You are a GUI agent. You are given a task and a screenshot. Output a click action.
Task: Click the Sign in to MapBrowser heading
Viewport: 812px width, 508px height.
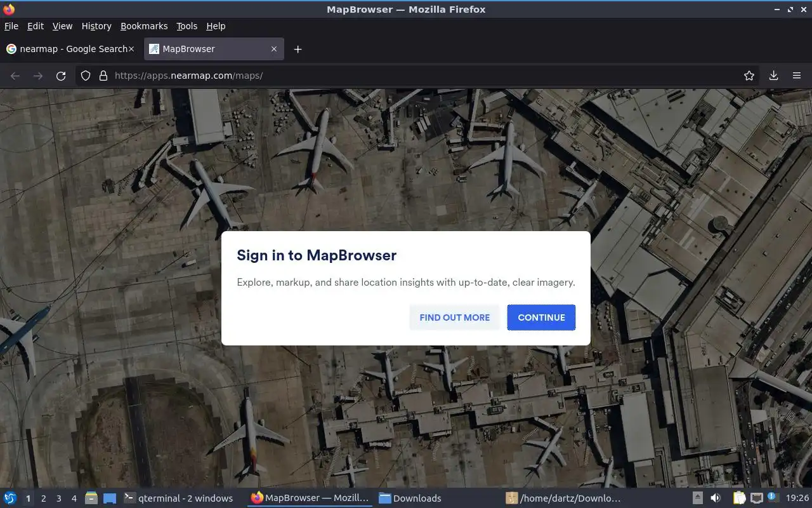pos(317,255)
